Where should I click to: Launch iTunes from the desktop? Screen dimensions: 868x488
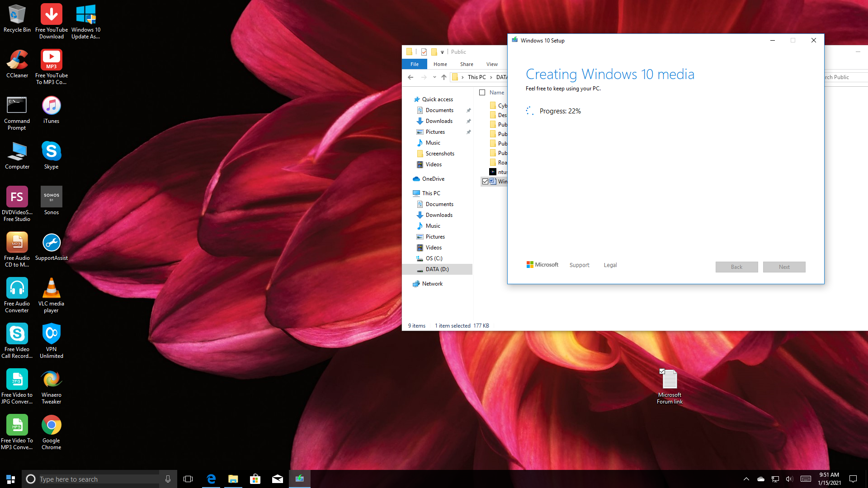[x=52, y=110]
